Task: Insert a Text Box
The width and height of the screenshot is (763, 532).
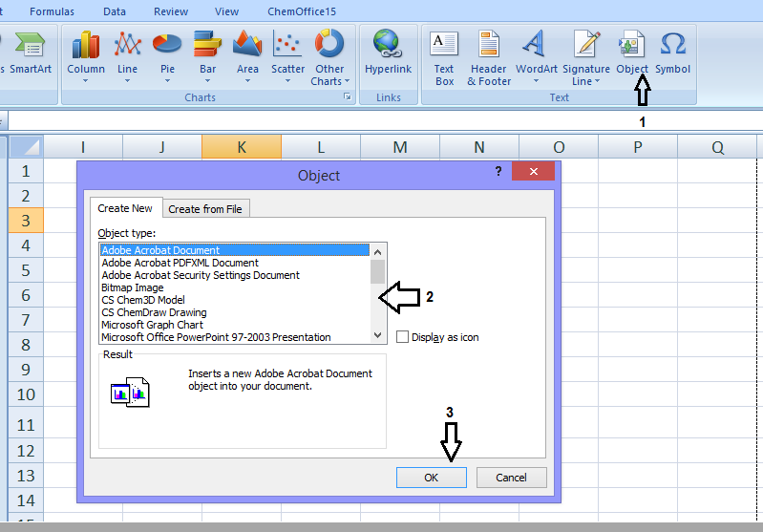Action: [444, 57]
